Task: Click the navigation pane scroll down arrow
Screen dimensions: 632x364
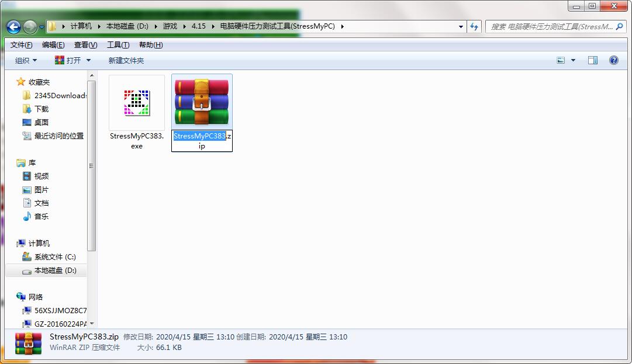Action: [x=91, y=323]
